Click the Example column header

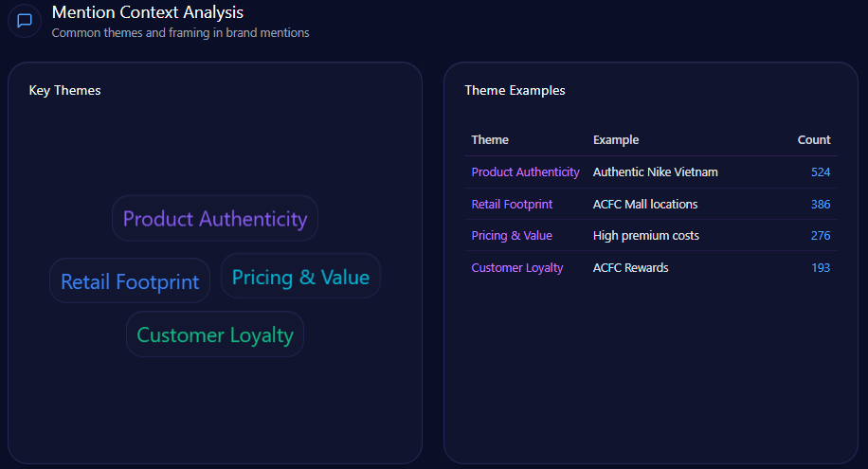point(616,140)
